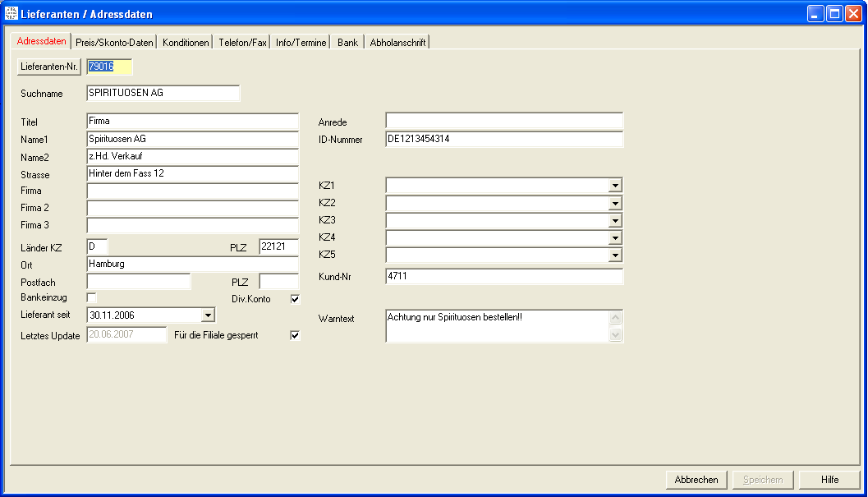
Task: Open the KZ1 dropdown list
Action: pos(615,186)
